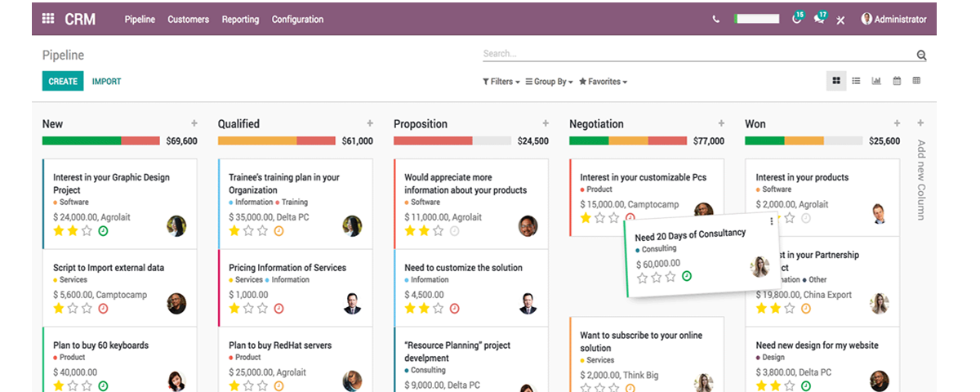The image size is (980, 392).
Task: Switch to list view
Action: click(856, 81)
